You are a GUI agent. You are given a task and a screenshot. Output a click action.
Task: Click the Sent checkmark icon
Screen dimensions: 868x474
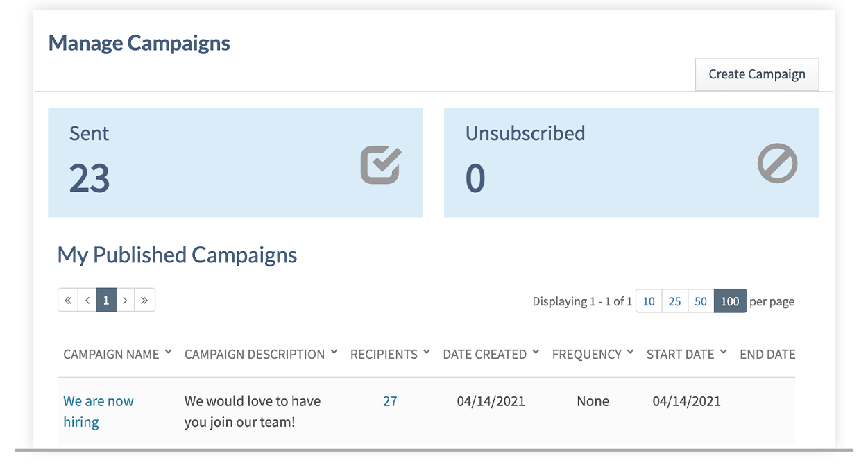point(380,166)
